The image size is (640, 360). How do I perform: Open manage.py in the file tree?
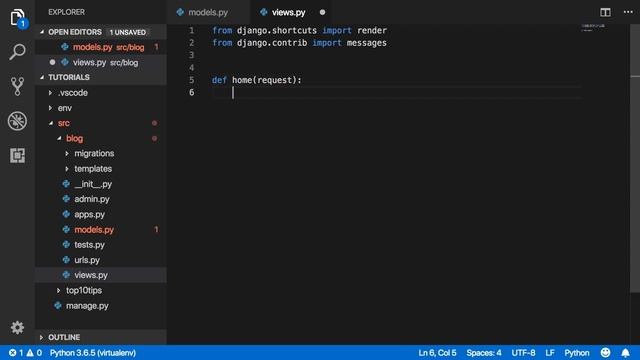[87, 305]
